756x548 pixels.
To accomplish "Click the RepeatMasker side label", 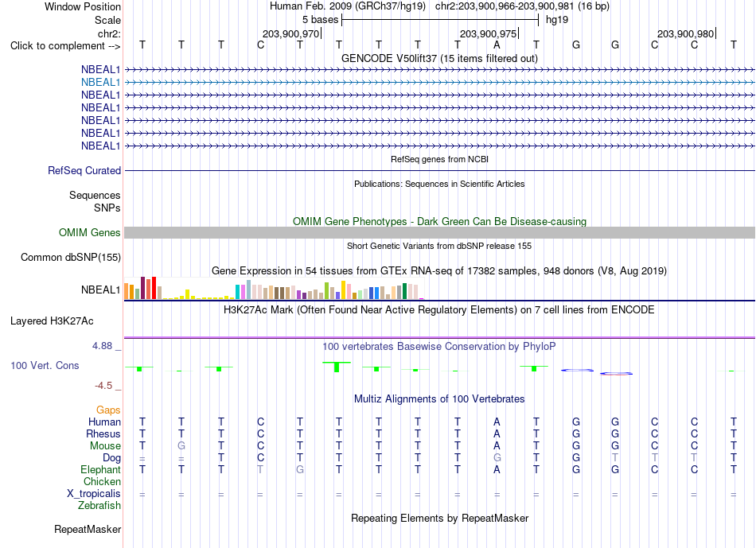I will 88,529.
